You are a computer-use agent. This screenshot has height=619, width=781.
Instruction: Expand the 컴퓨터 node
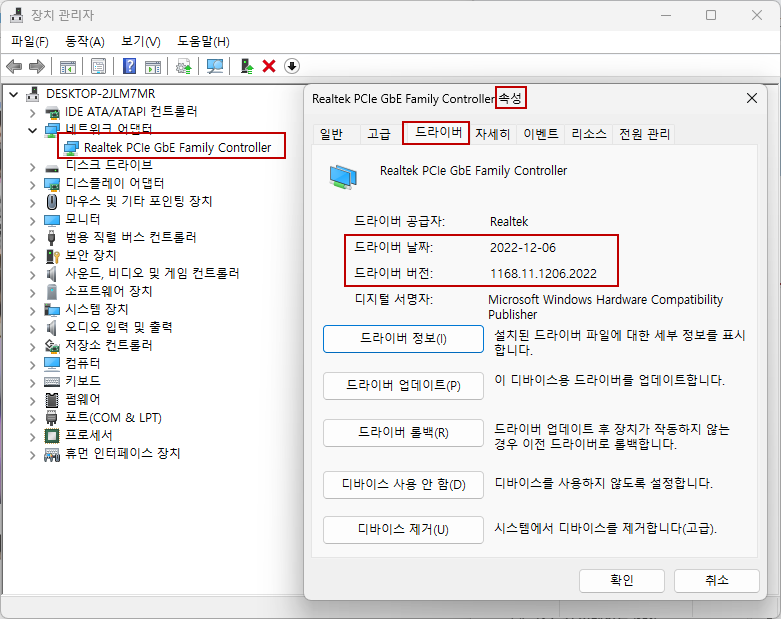pyautogui.click(x=32, y=365)
